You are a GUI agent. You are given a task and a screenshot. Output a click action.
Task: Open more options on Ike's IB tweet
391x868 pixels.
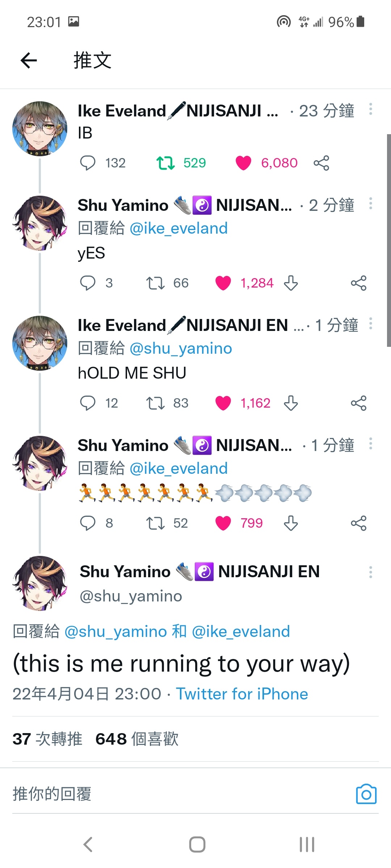[x=371, y=109]
